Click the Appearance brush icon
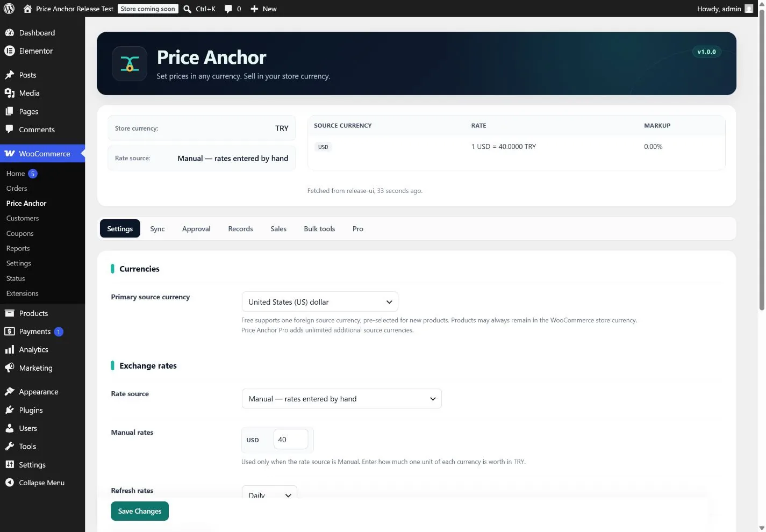The image size is (766, 532). pos(9,392)
